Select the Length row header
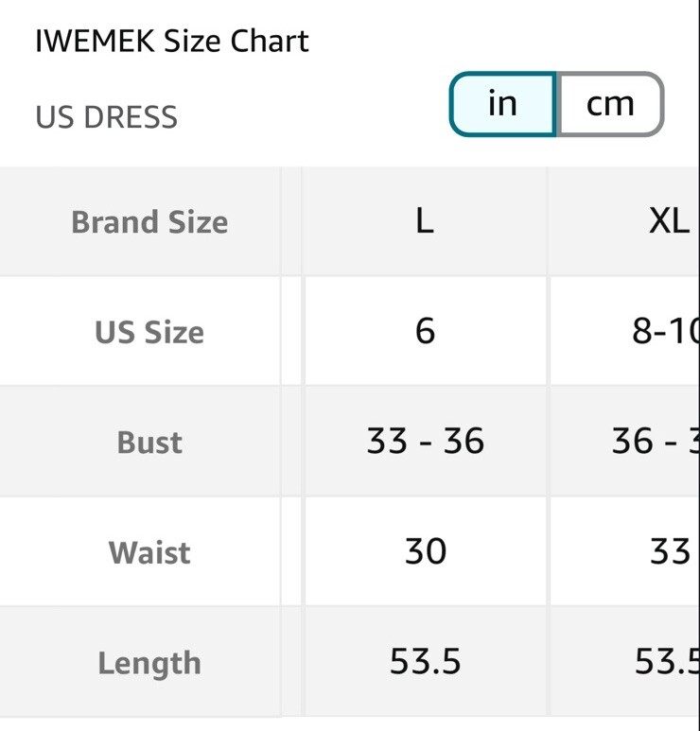The height and width of the screenshot is (731, 700). [x=140, y=662]
